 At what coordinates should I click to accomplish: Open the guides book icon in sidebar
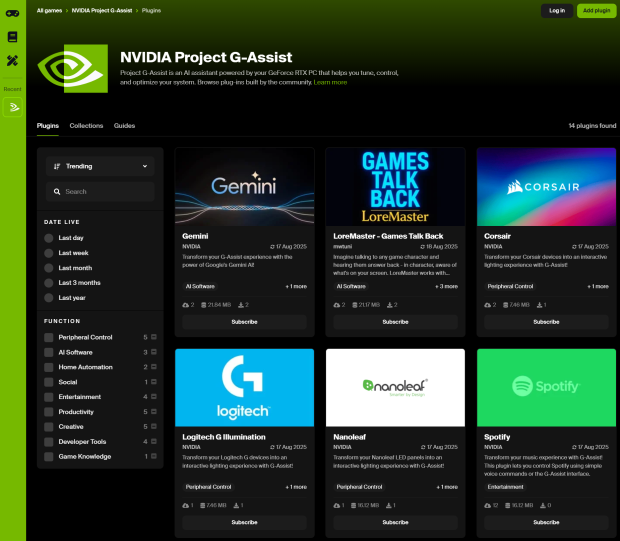coord(12,37)
